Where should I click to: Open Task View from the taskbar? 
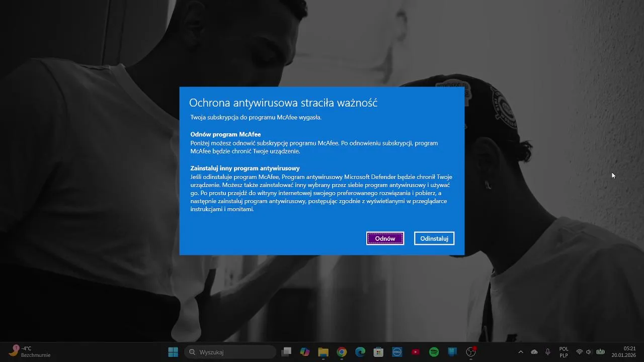286,352
